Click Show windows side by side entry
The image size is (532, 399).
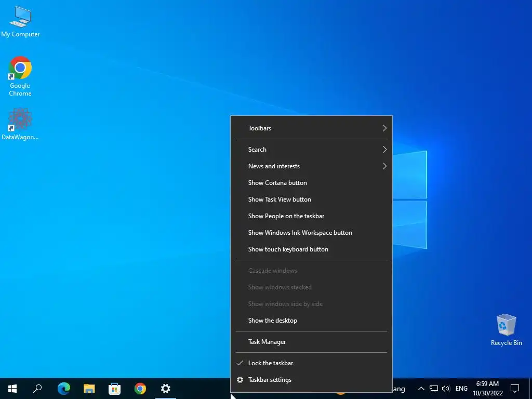coord(312,304)
